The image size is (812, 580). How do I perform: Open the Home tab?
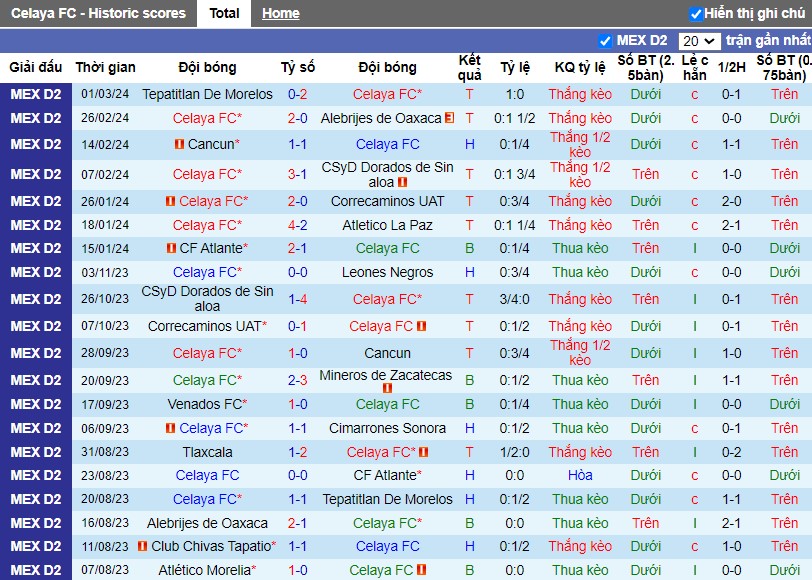coord(281,13)
